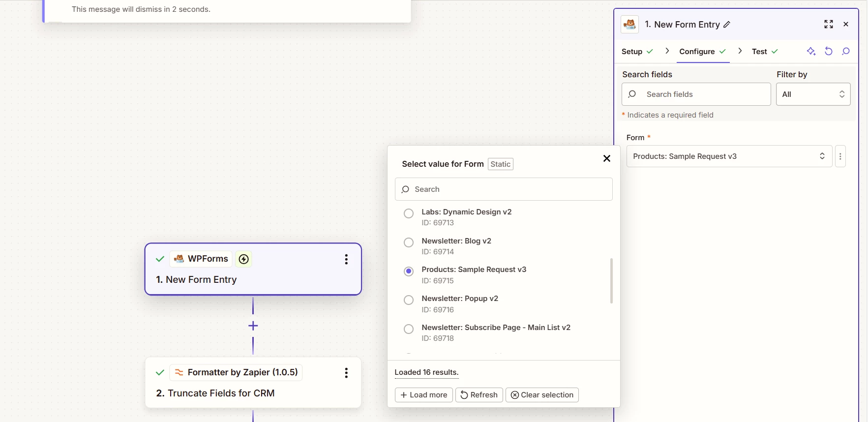Open the Setup tab
This screenshot has width=868, height=422.
(637, 52)
